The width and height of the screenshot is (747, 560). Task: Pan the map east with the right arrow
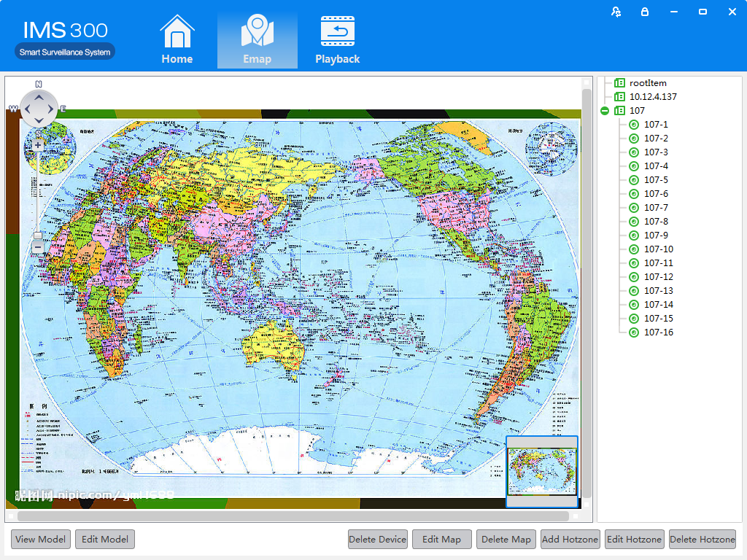(x=51, y=109)
